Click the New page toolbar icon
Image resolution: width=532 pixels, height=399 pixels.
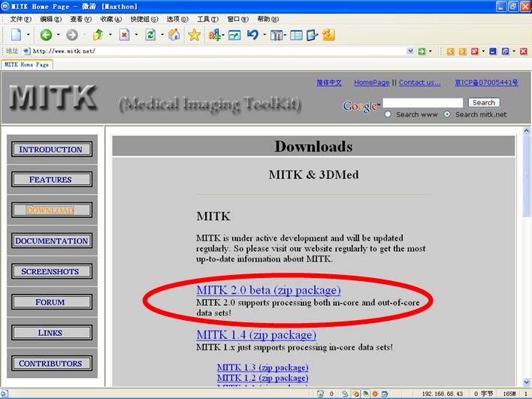click(x=17, y=35)
